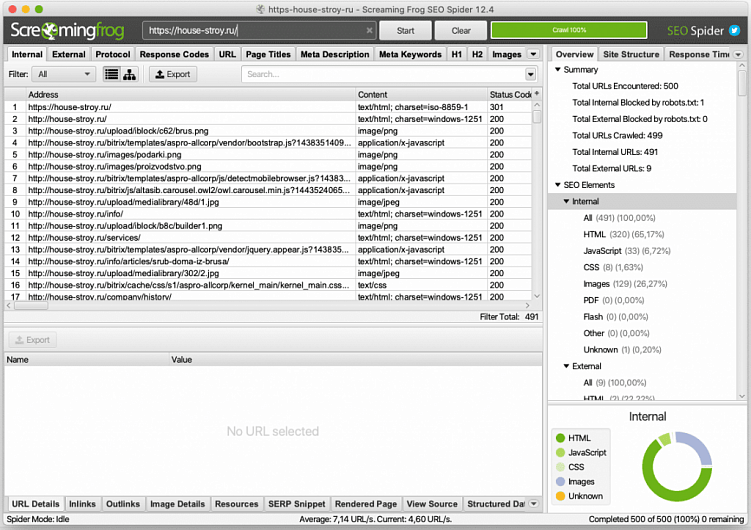Click the Twitter bird icon
This screenshot has height=530, width=751.
click(x=734, y=31)
